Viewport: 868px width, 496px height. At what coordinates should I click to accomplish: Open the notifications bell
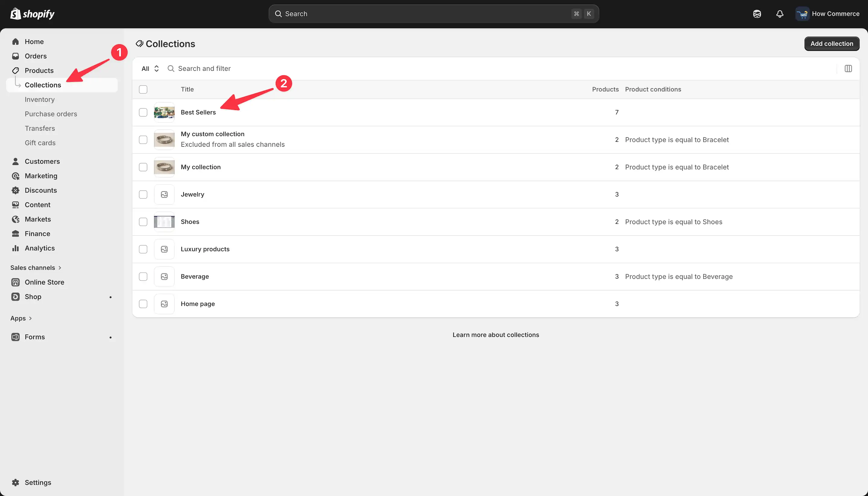click(780, 14)
